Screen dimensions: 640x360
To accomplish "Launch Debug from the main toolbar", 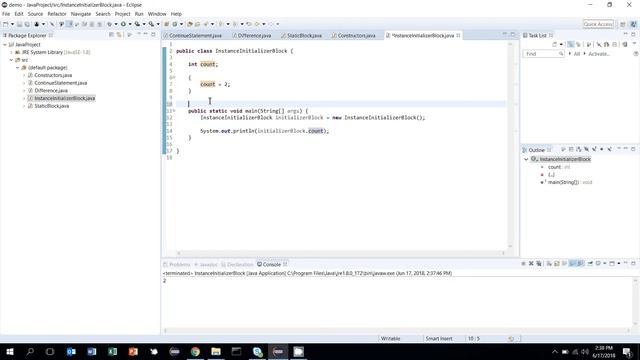I will click(x=109, y=24).
